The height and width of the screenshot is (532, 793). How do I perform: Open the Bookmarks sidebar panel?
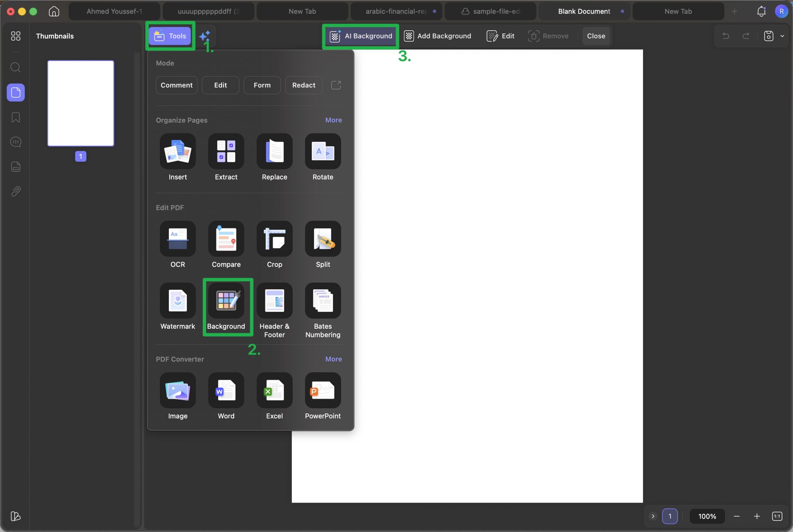click(15, 117)
